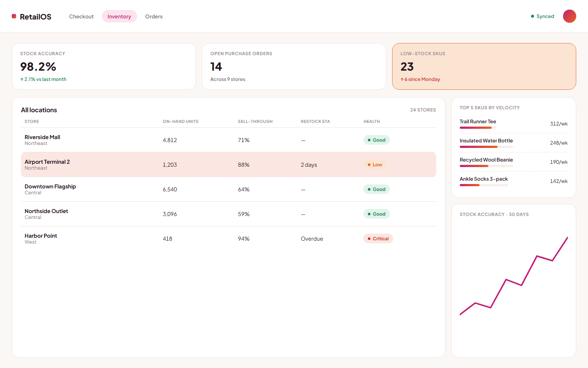Click the Ankle Socks 3-pack SKU
The height and width of the screenshot is (368, 588).
[484, 179]
